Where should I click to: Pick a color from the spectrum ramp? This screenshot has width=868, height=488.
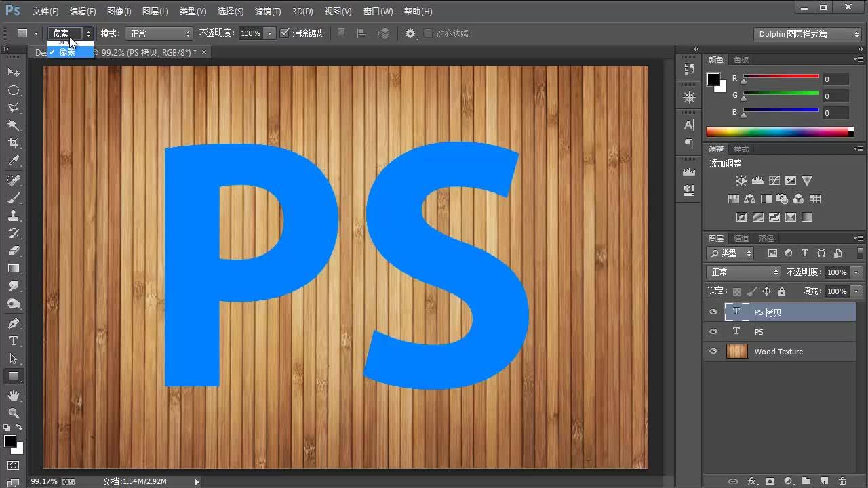pos(779,131)
